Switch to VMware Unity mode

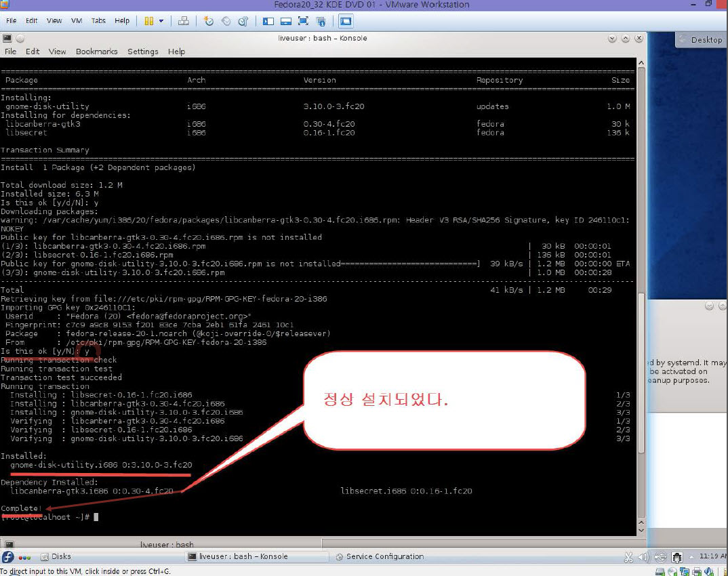click(321, 21)
